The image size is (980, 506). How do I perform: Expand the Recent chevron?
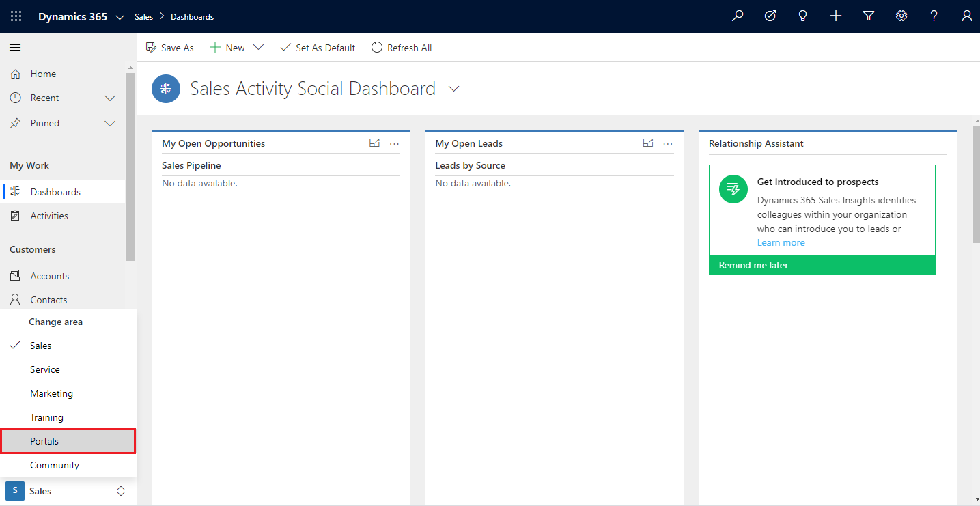(110, 98)
